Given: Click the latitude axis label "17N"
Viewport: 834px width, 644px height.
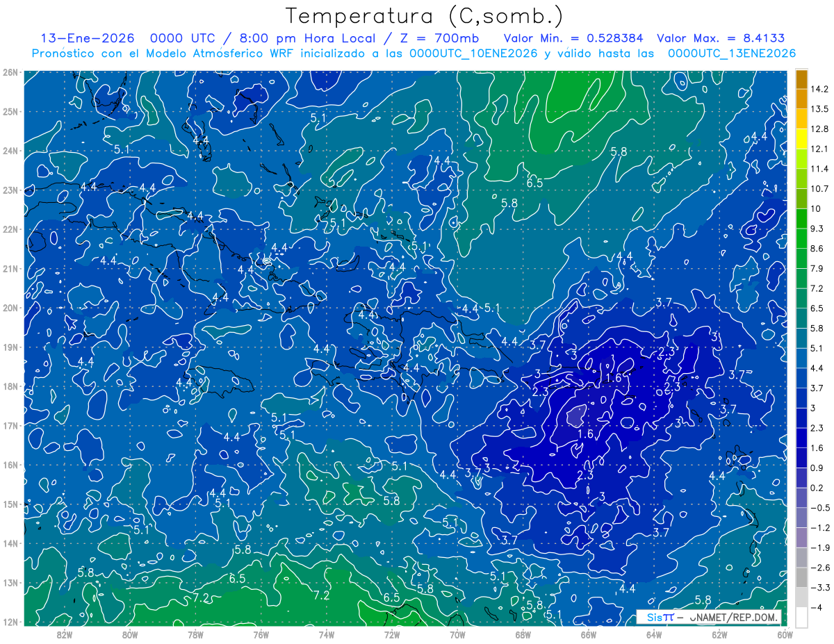Looking at the screenshot, I should coord(10,426).
